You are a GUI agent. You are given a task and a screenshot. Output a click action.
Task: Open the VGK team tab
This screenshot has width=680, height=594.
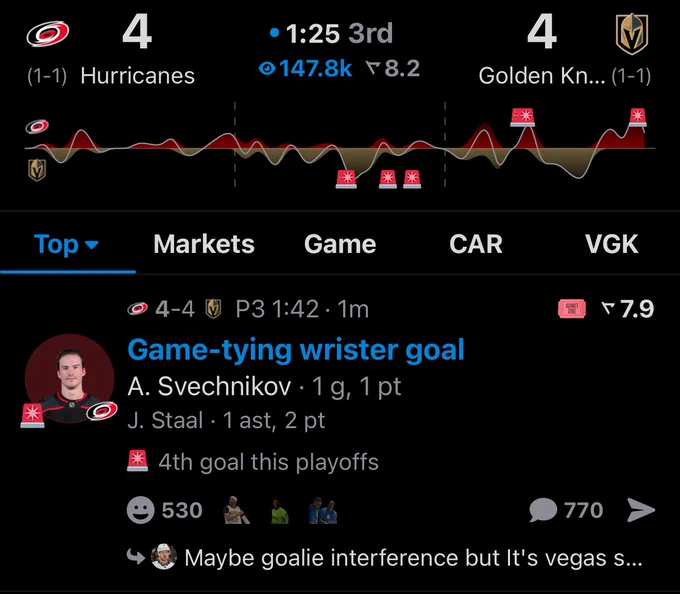[611, 244]
